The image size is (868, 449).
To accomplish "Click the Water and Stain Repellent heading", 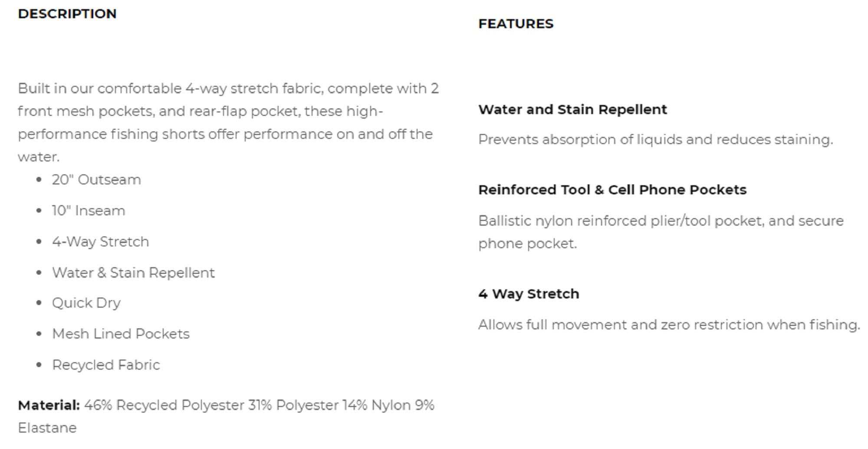I will (x=572, y=110).
